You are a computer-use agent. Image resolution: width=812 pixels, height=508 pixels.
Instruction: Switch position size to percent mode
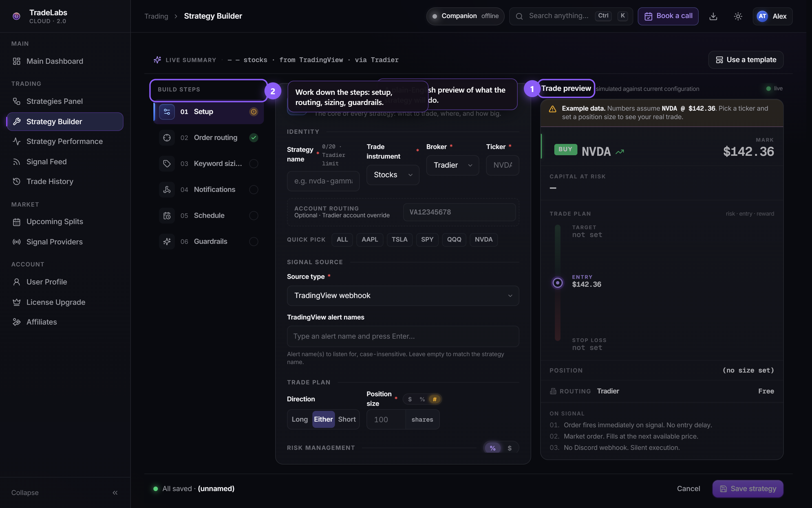point(422,399)
